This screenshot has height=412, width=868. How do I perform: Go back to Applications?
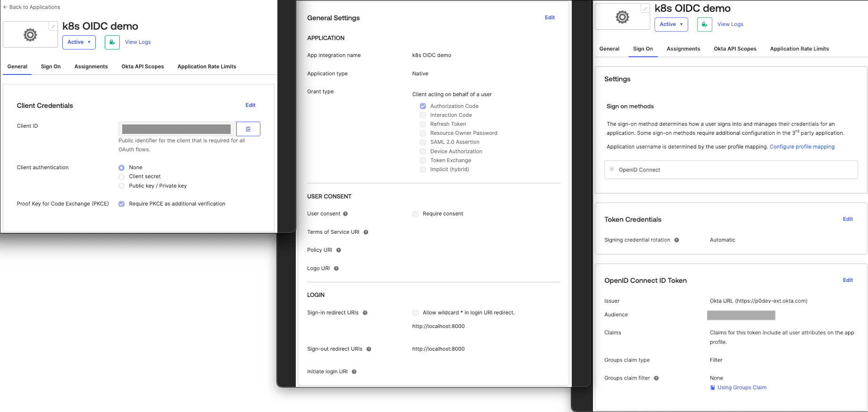click(32, 7)
